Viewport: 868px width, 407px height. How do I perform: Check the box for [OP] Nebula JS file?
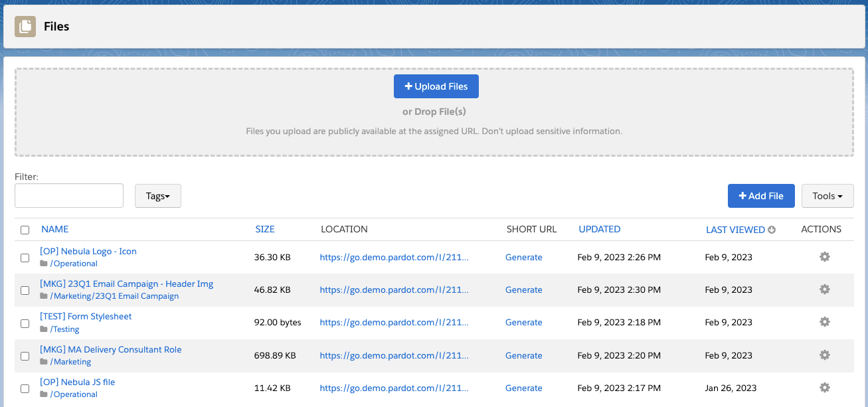point(25,388)
